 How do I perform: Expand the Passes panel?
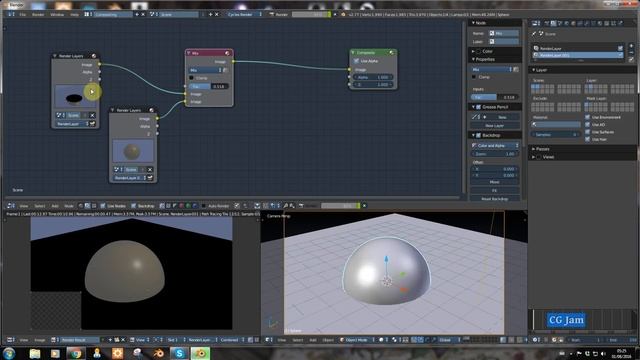click(x=582, y=149)
